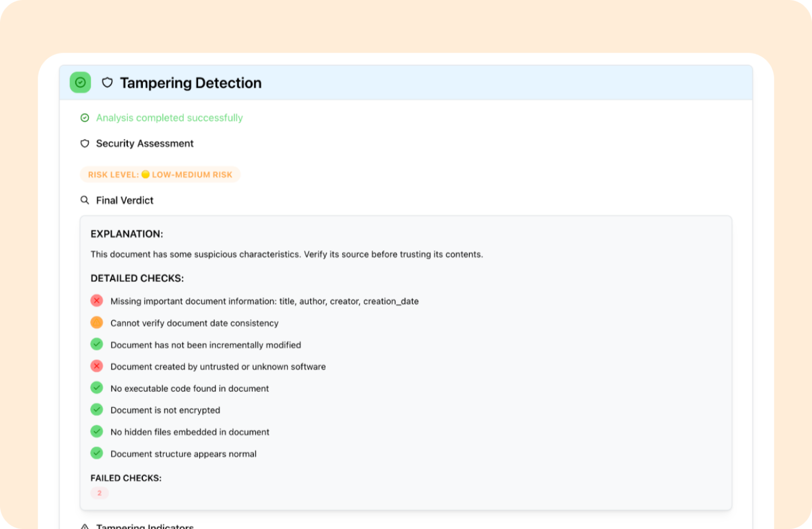
Task: Click the failed checks count badge
Action: [x=99, y=493]
